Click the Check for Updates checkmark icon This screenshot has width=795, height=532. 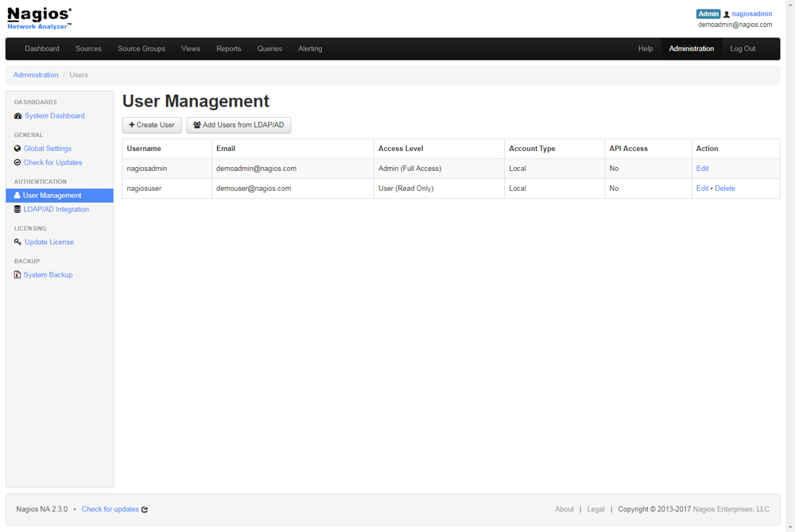coord(17,162)
